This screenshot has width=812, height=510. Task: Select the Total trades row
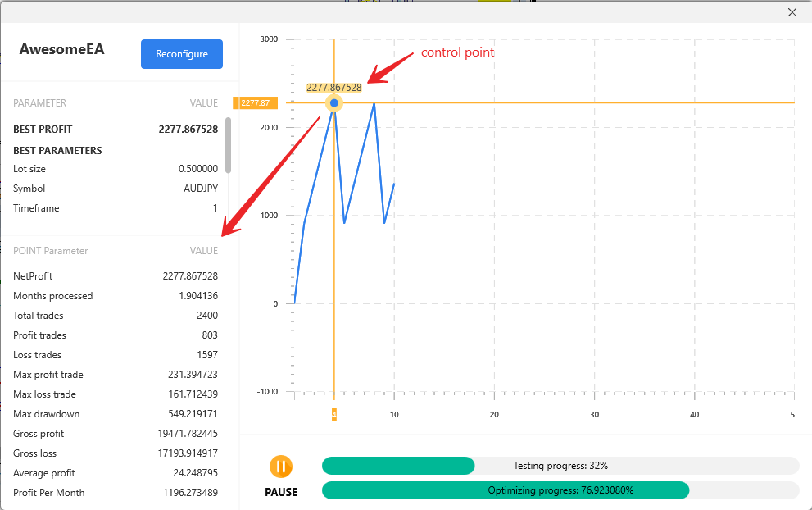pos(116,316)
